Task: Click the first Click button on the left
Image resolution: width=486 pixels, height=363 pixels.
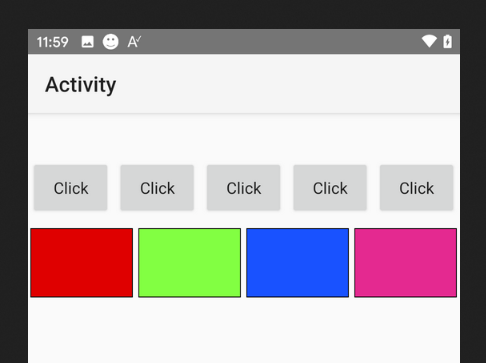Action: tap(71, 188)
